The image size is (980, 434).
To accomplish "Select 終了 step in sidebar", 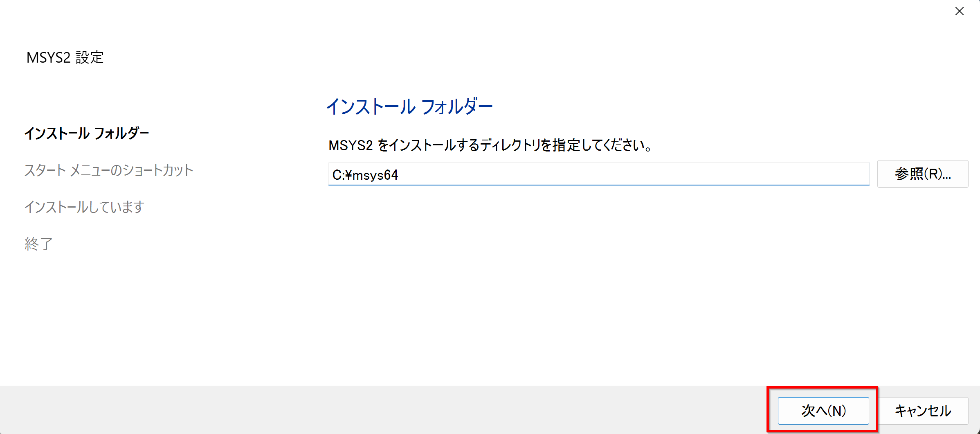I will pyautogui.click(x=38, y=244).
